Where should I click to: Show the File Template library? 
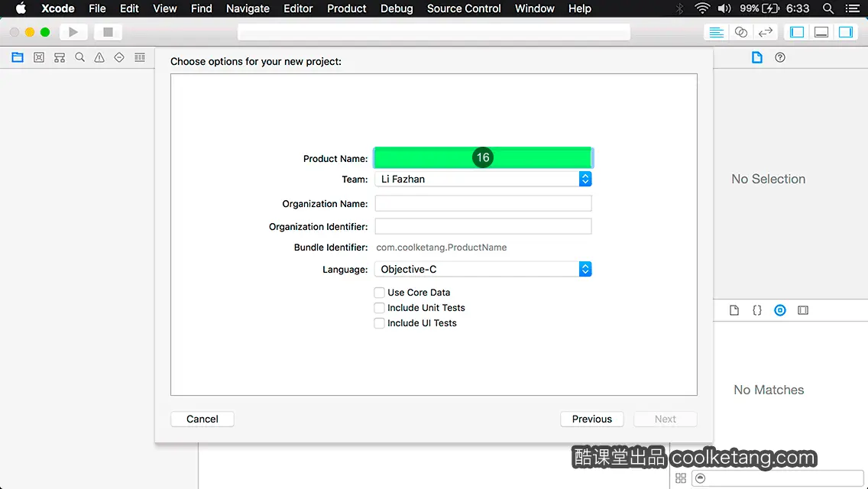[x=734, y=310]
